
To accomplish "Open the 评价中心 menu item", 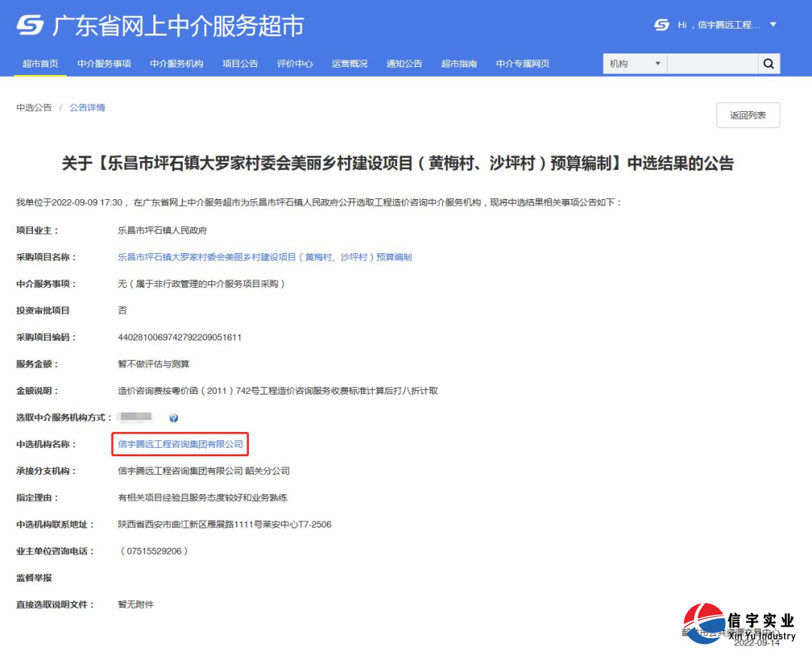I will [x=294, y=64].
